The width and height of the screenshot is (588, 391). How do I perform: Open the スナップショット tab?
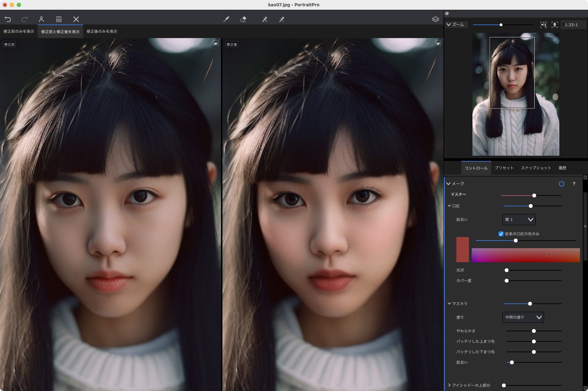536,168
